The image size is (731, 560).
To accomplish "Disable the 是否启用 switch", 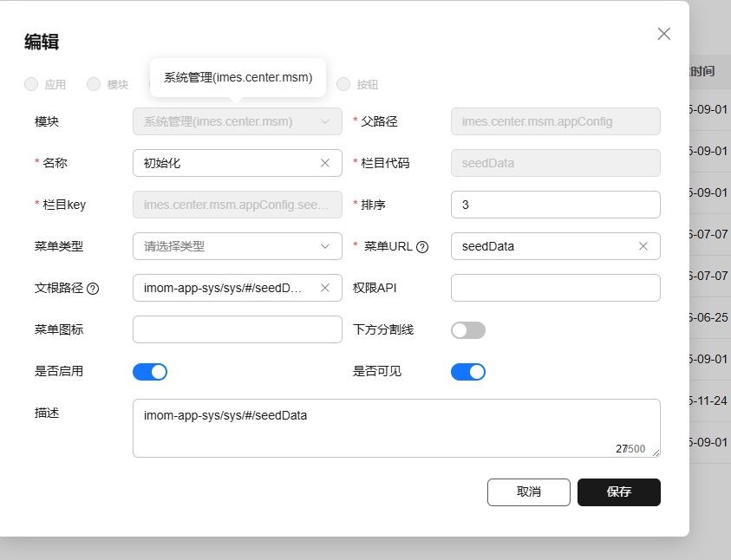I will click(x=150, y=372).
